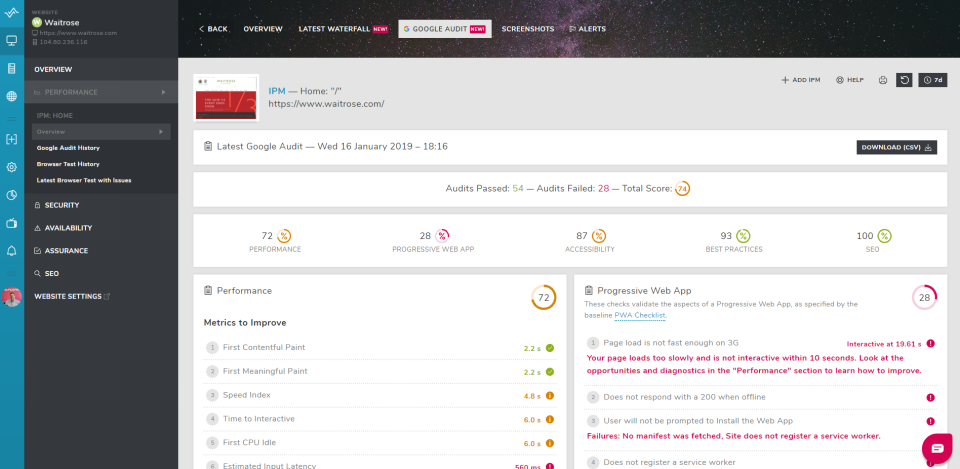Open the SEO section in sidebar
960x469 pixels.
[47, 274]
